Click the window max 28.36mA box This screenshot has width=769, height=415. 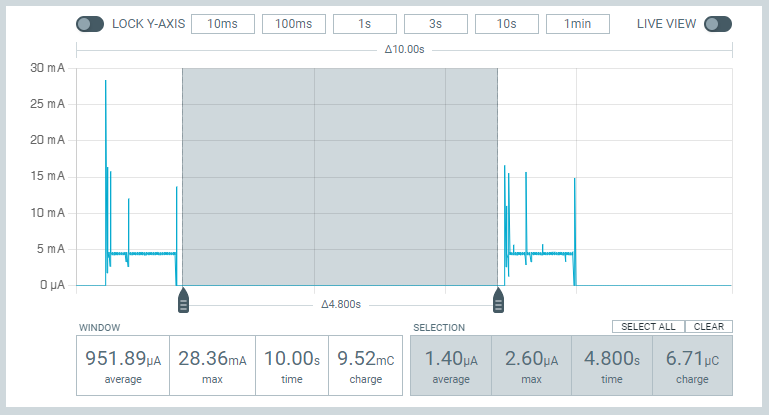pos(212,365)
